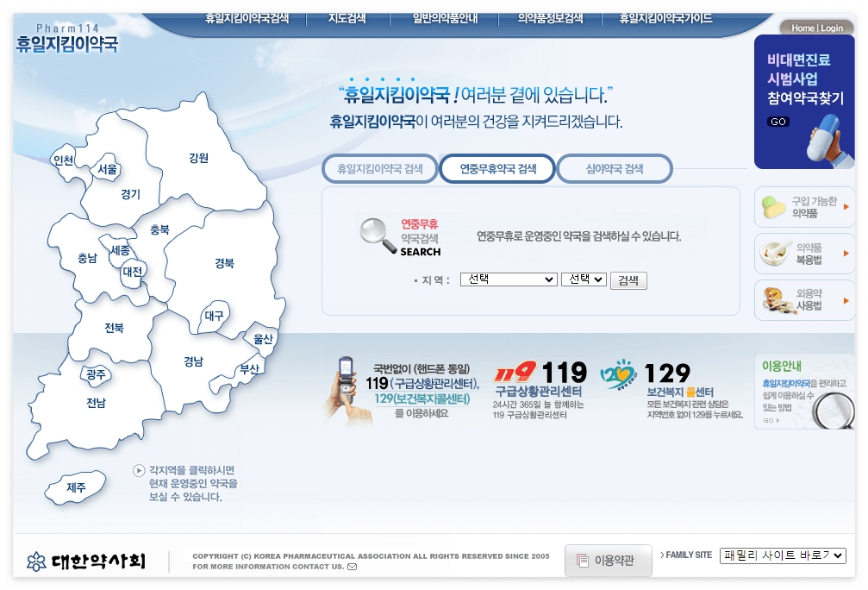Open 지도검색 top menu
This screenshot has width=868, height=590.
pyautogui.click(x=347, y=18)
